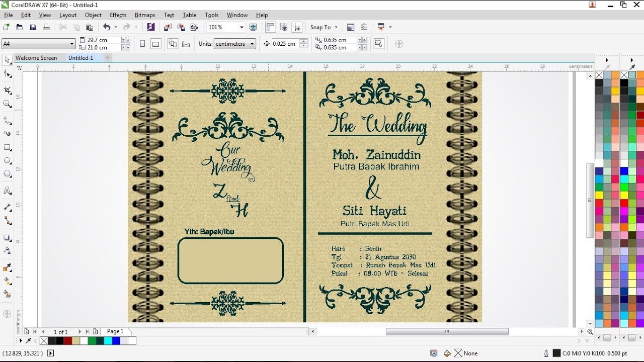Click Quick customize plus on property bar
Viewport: 644px width, 362px height.
[399, 44]
